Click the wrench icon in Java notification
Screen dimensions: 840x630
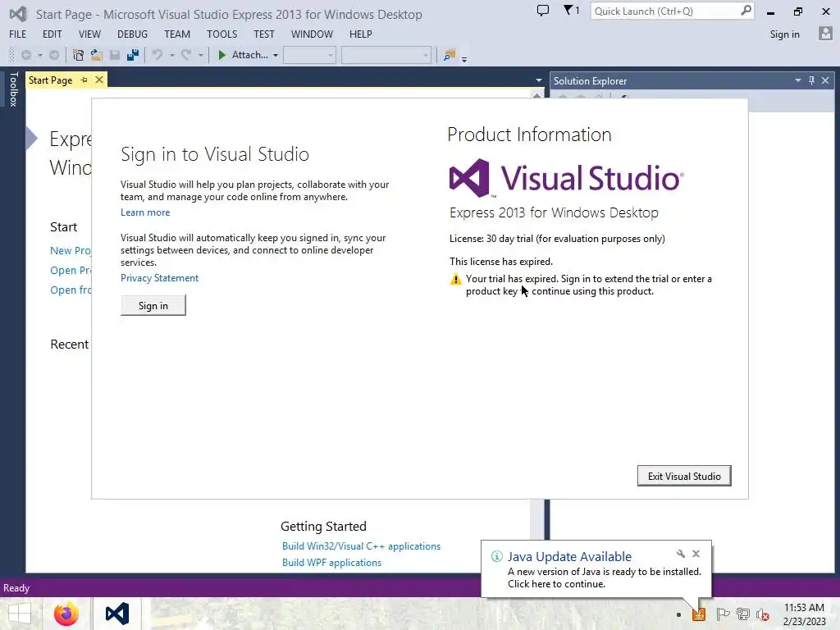(680, 554)
